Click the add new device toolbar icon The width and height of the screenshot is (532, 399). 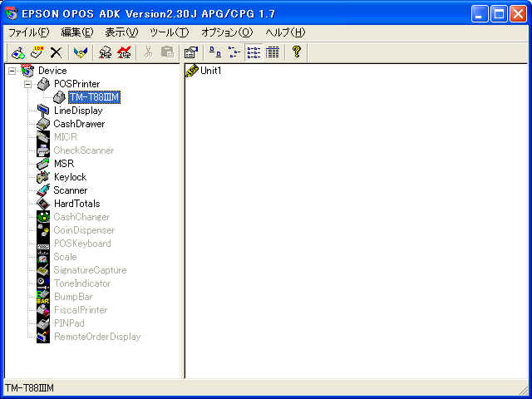click(x=18, y=52)
